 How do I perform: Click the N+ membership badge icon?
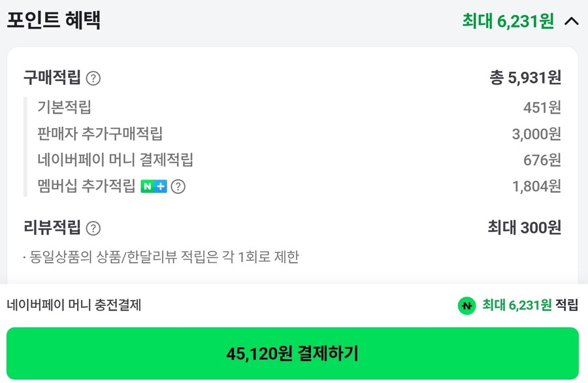tap(154, 186)
